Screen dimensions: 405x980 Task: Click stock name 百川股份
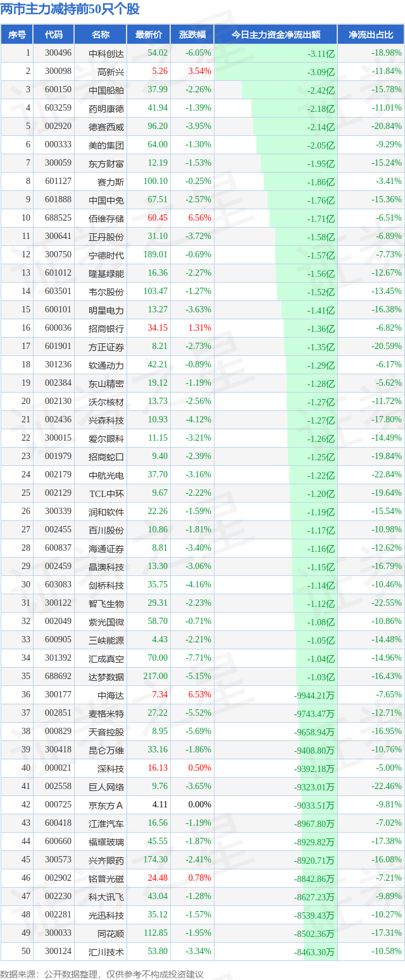click(106, 530)
